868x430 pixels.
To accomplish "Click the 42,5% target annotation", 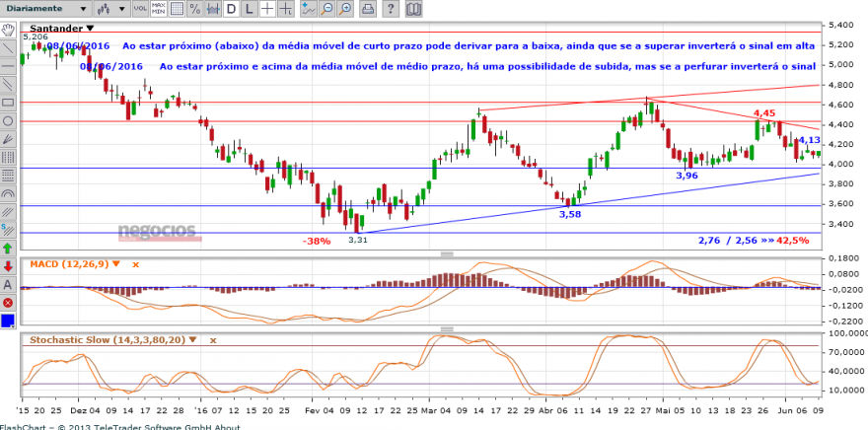I will pyautogui.click(x=792, y=241).
